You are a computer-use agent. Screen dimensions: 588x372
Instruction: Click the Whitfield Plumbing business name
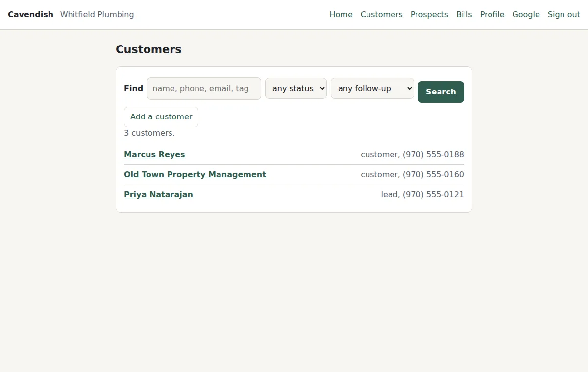coord(97,15)
